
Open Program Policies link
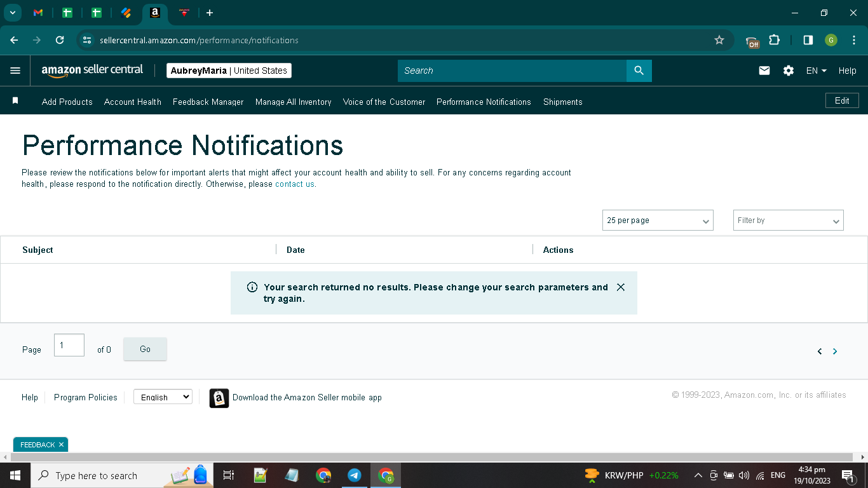(86, 397)
